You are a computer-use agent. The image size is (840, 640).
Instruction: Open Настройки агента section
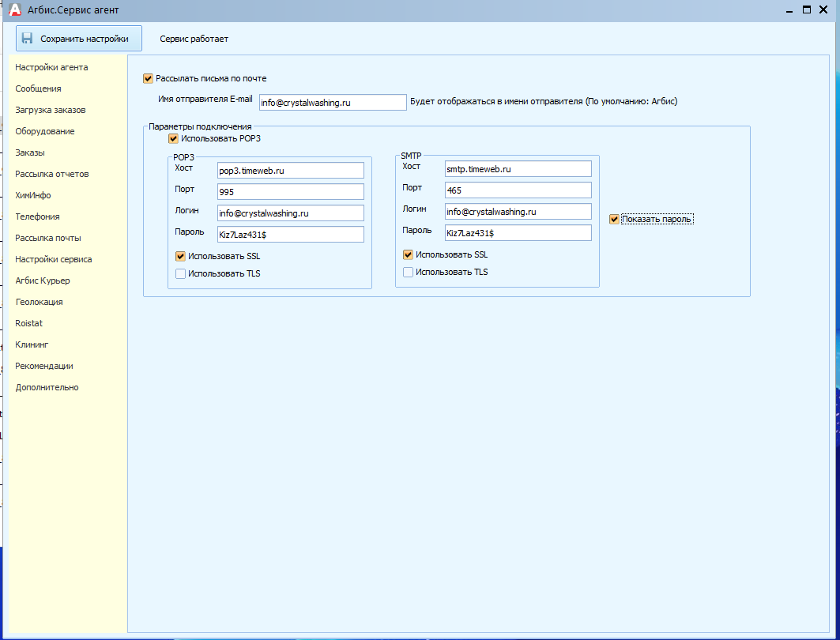tap(51, 67)
